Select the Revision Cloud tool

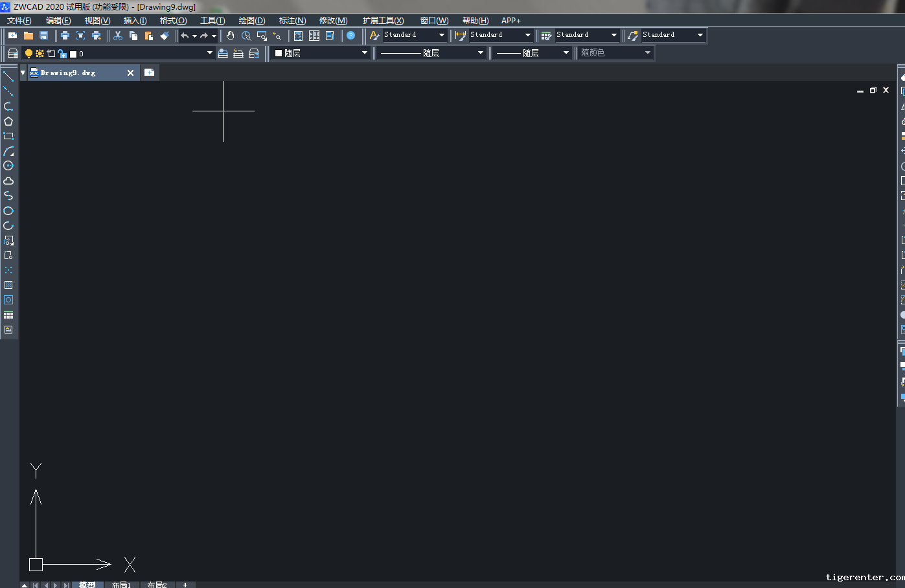click(8, 181)
